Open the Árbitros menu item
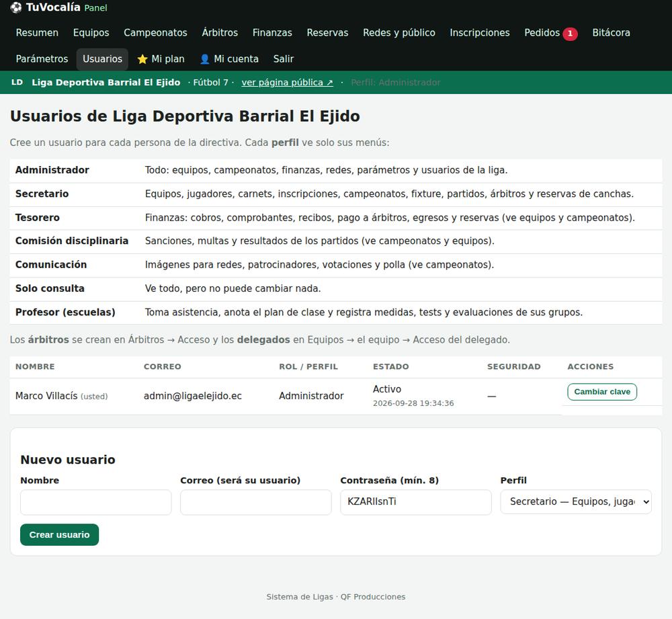This screenshot has height=619, width=672. [220, 32]
